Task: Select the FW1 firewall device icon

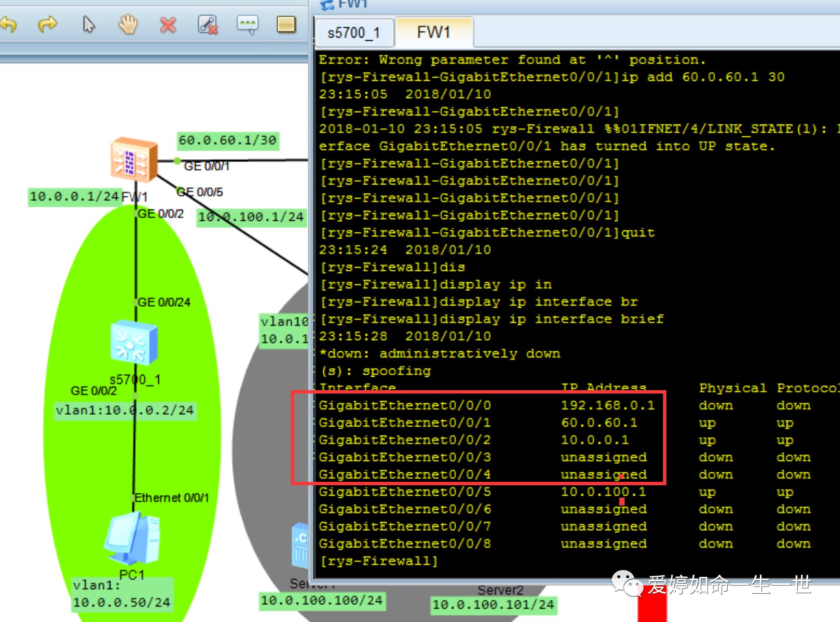Action: (x=134, y=159)
